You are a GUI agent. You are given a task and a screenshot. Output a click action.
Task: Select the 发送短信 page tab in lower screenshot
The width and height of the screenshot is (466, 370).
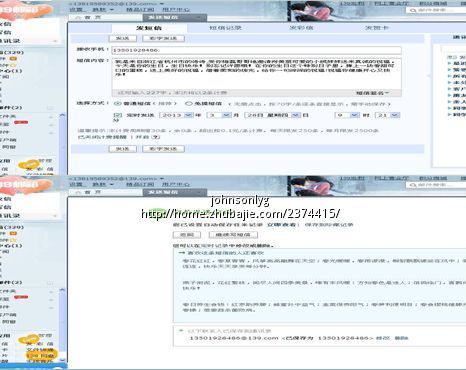pos(175,192)
